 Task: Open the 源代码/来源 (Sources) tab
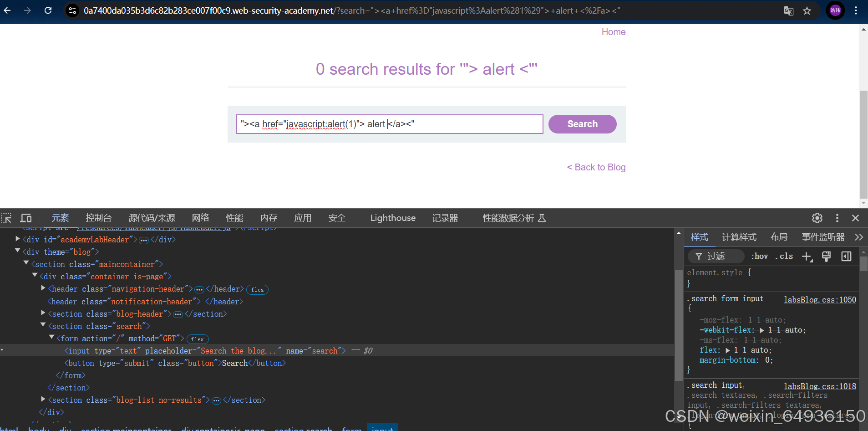(152, 218)
